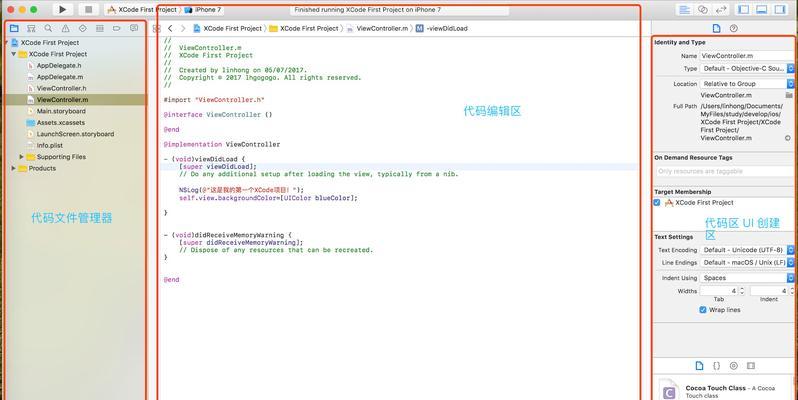Switch to the Assistant editor
The image size is (798, 400).
[x=703, y=10]
